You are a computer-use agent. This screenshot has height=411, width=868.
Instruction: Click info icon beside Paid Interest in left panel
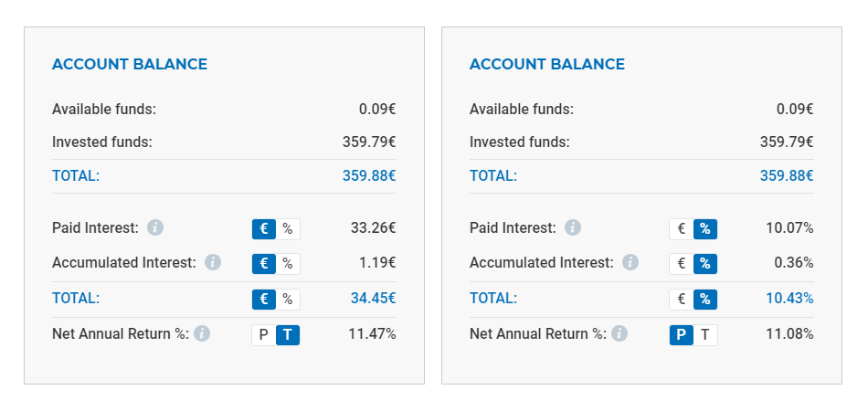click(155, 228)
